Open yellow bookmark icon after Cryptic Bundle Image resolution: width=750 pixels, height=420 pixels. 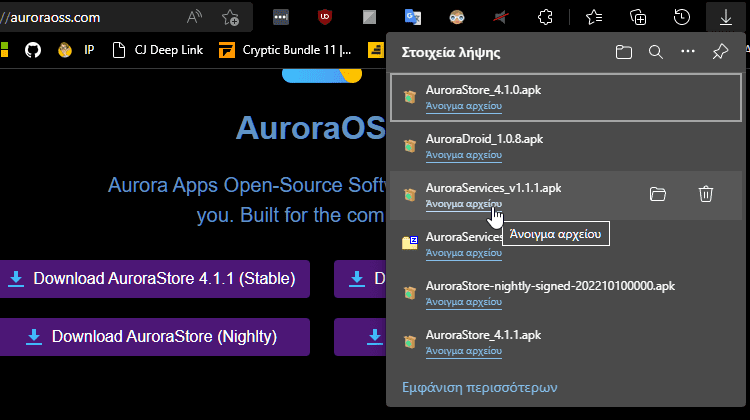pos(376,50)
